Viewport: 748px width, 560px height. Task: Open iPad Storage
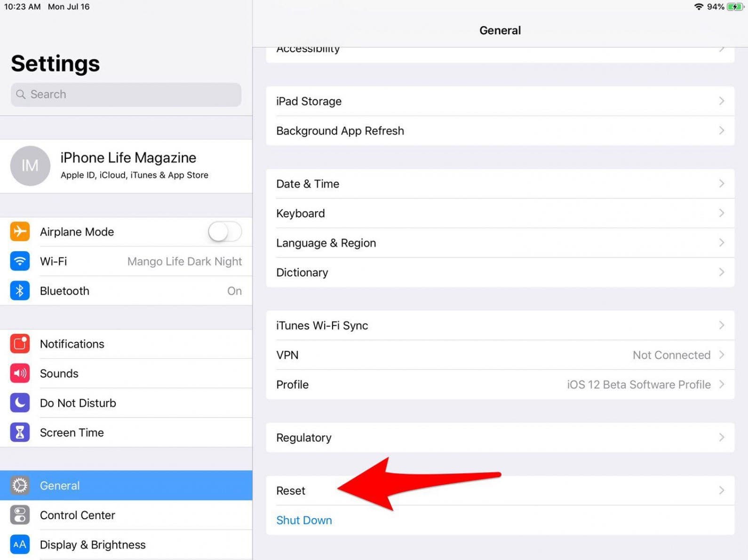[x=500, y=101]
